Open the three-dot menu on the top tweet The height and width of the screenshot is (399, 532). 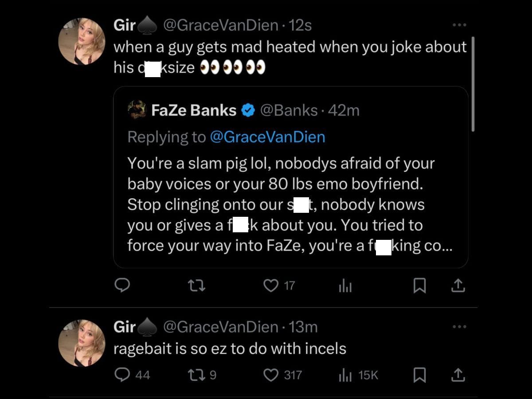click(460, 25)
